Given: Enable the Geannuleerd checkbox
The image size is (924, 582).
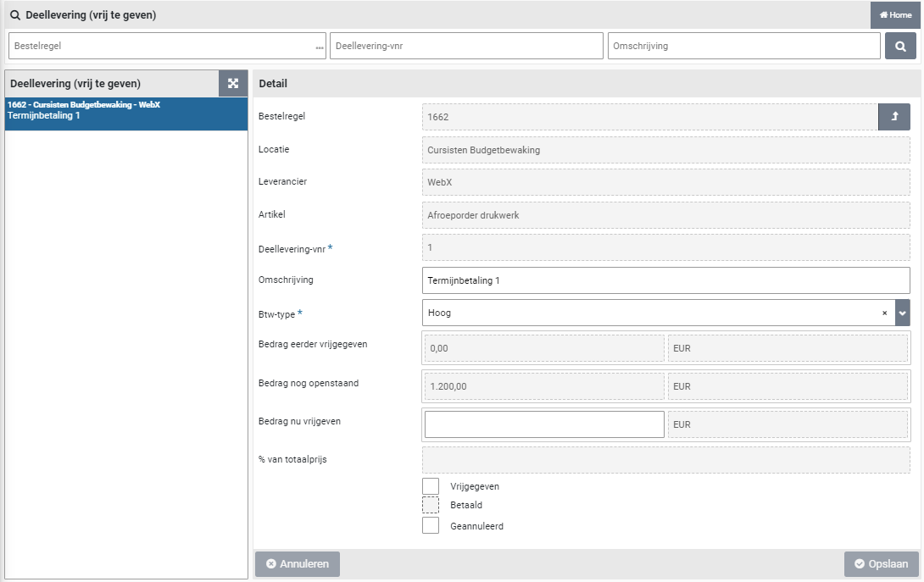Looking at the screenshot, I should 431,525.
